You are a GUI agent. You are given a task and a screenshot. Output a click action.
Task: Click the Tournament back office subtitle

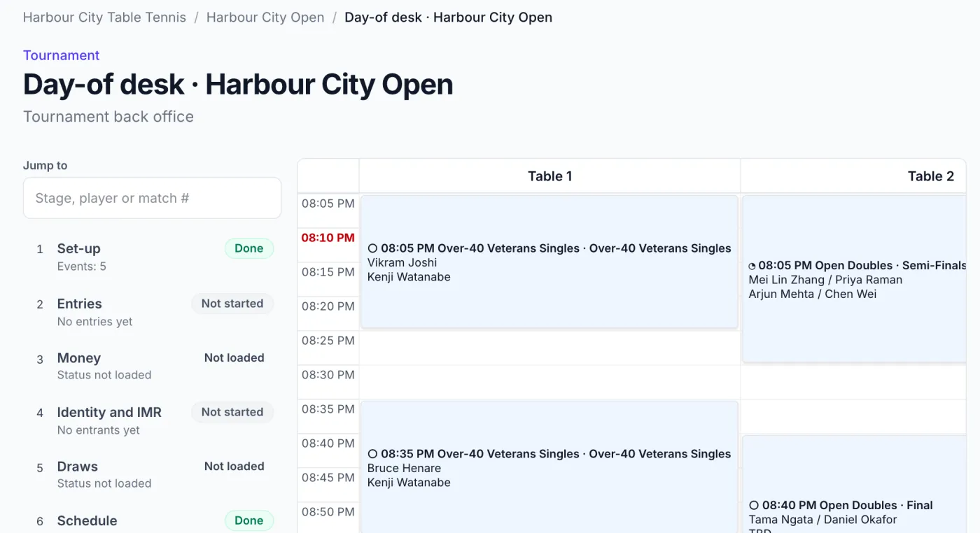[108, 117]
